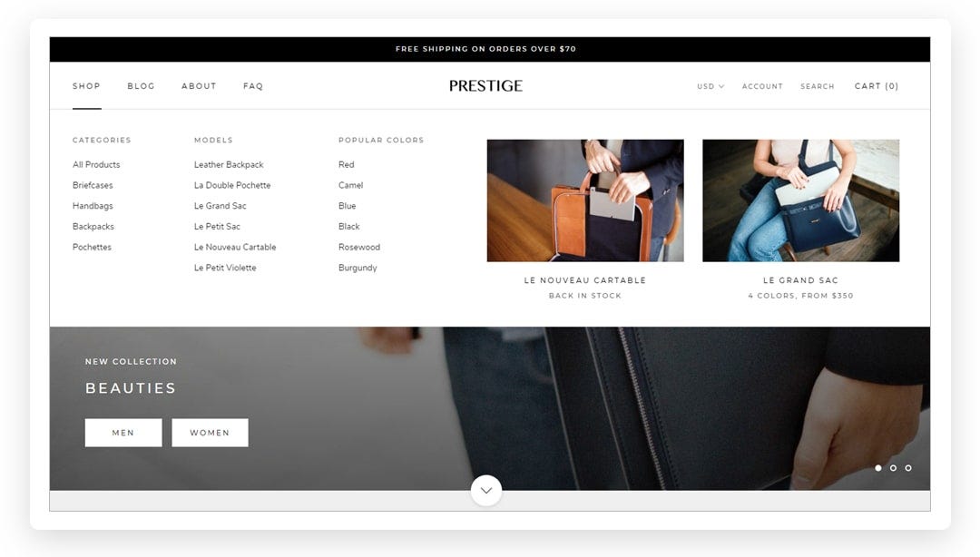Browse the Briefcases category
The width and height of the screenshot is (980, 557).
point(93,185)
